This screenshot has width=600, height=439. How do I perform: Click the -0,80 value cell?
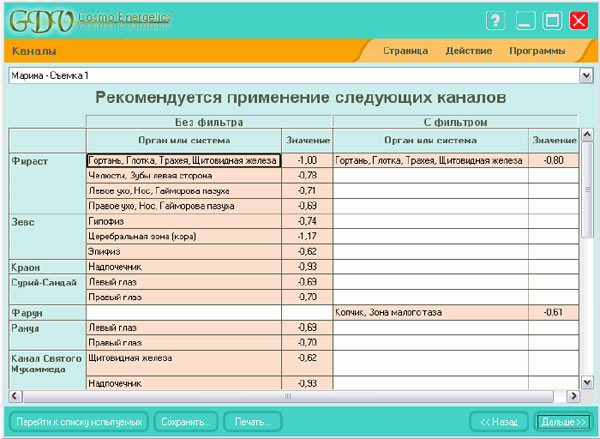[x=553, y=160]
